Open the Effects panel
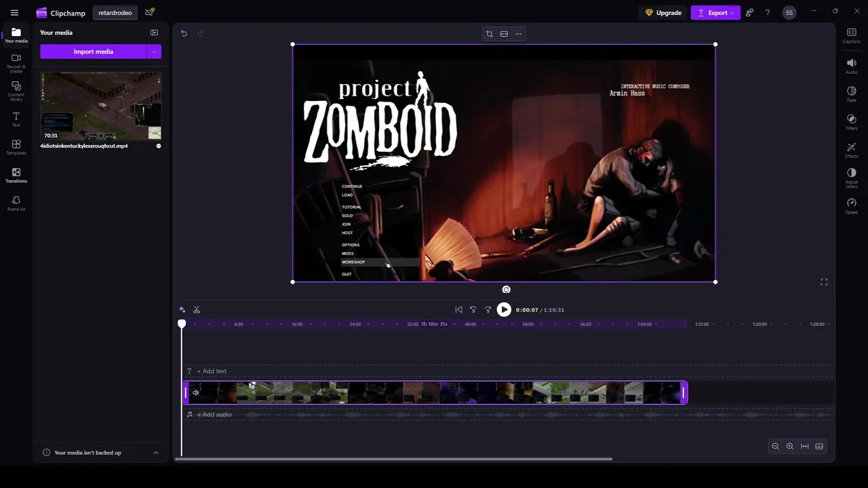 852,150
